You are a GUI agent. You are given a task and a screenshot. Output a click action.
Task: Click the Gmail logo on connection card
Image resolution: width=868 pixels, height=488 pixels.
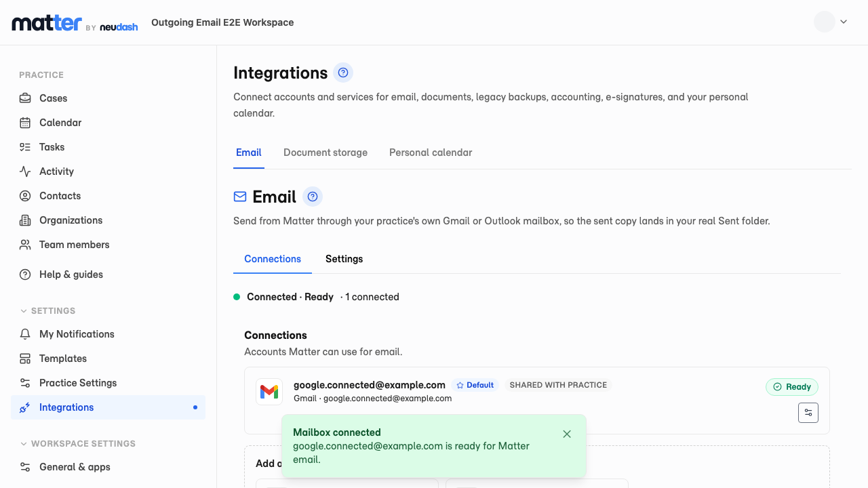(x=269, y=392)
